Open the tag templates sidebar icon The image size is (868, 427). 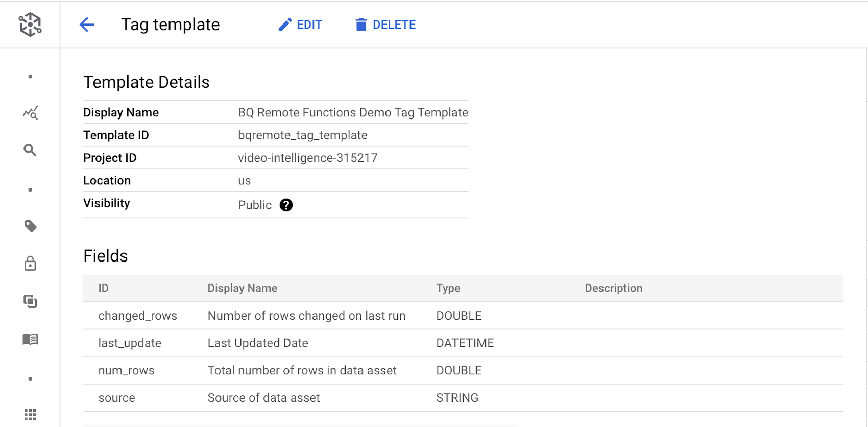[30, 226]
